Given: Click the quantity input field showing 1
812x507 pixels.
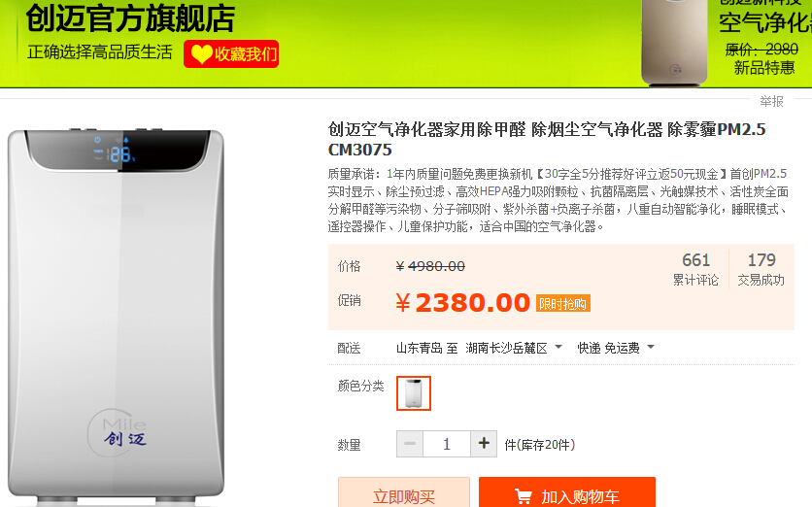Looking at the screenshot, I should coord(447,444).
